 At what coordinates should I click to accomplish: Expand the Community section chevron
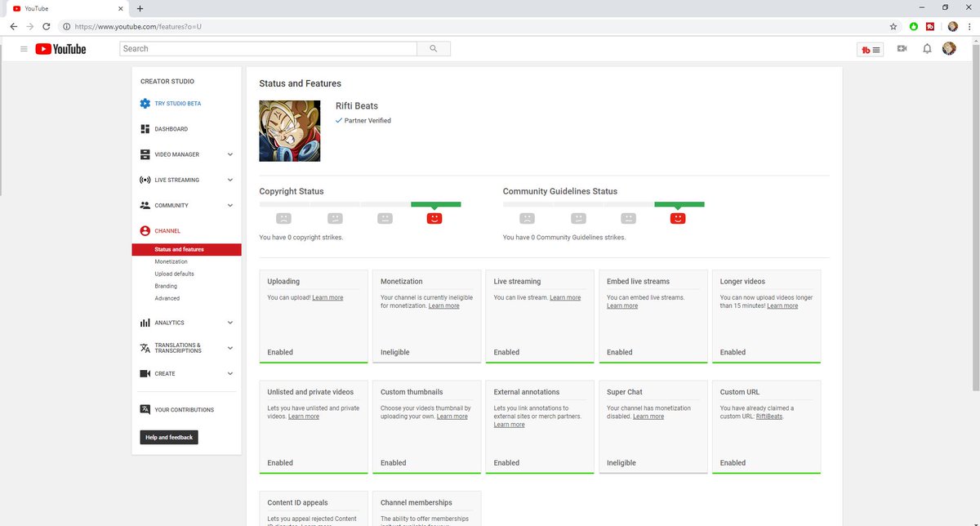click(230, 205)
